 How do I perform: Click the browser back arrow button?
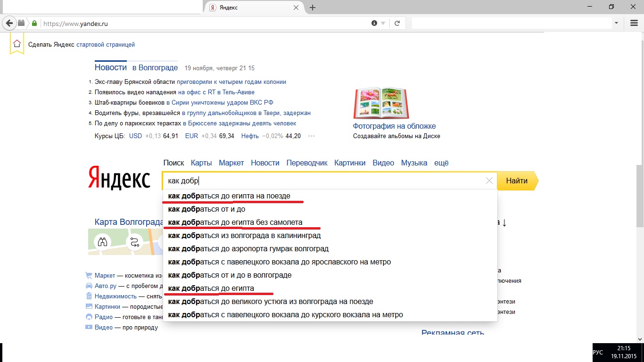coord(9,23)
